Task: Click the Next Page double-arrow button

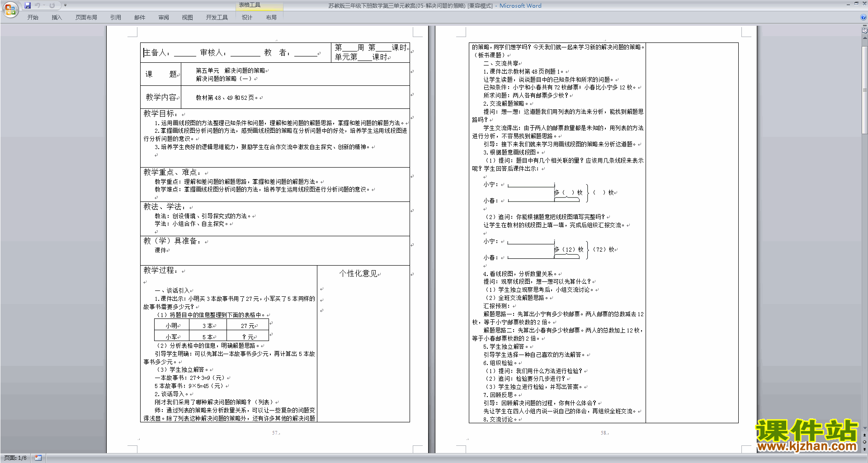Action: 865,449
